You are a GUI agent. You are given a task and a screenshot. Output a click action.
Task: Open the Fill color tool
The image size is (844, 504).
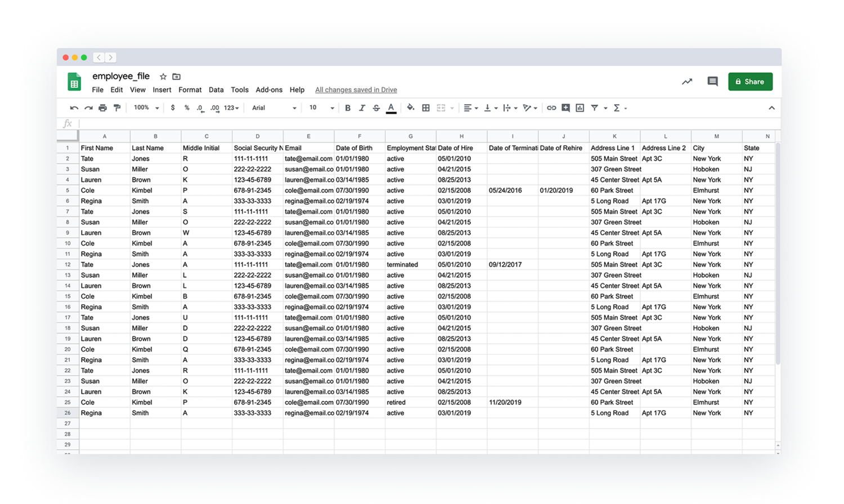(x=409, y=107)
